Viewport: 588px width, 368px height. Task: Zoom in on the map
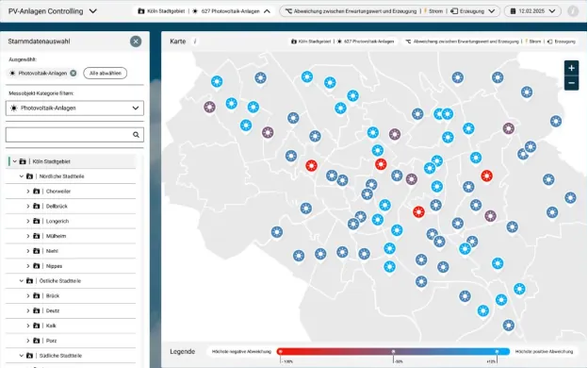[x=571, y=68]
